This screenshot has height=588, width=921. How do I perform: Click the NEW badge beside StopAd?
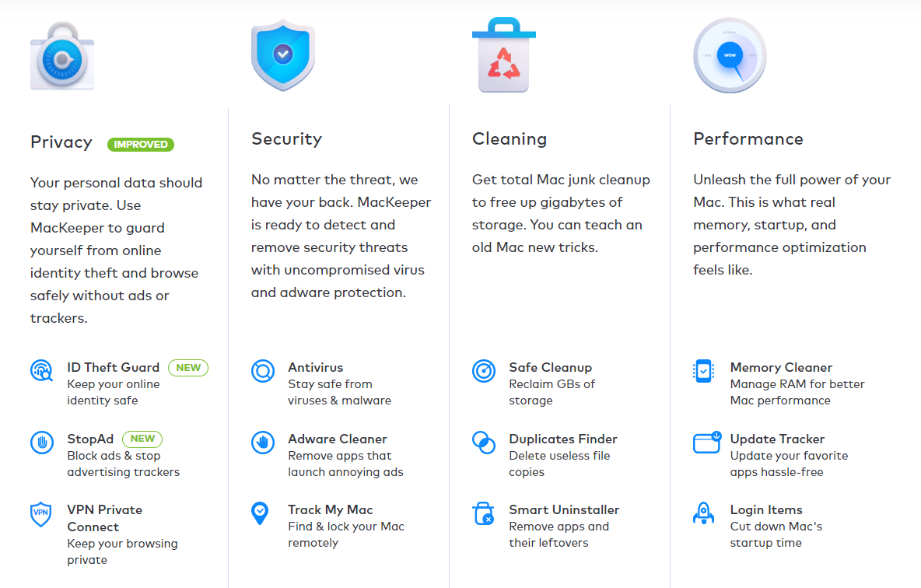coord(142,439)
